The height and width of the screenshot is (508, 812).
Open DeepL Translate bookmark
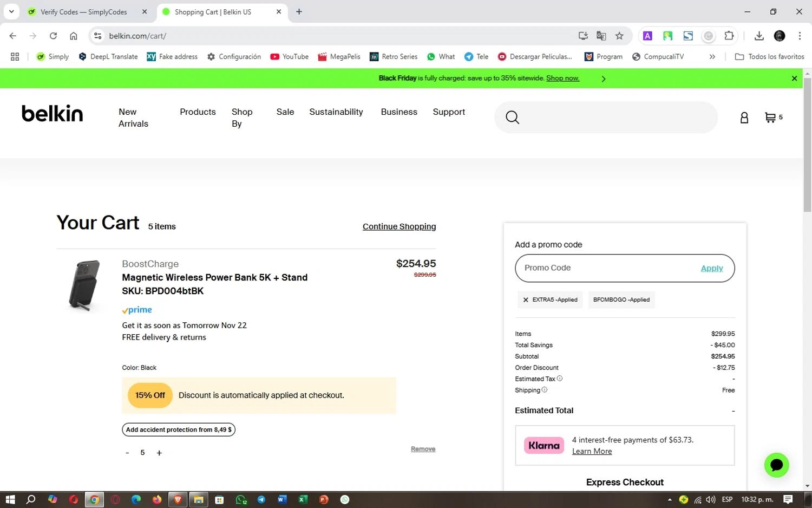[108, 56]
